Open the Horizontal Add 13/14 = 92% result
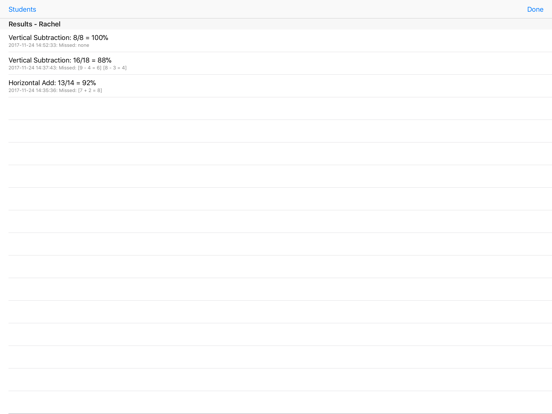 (x=276, y=86)
